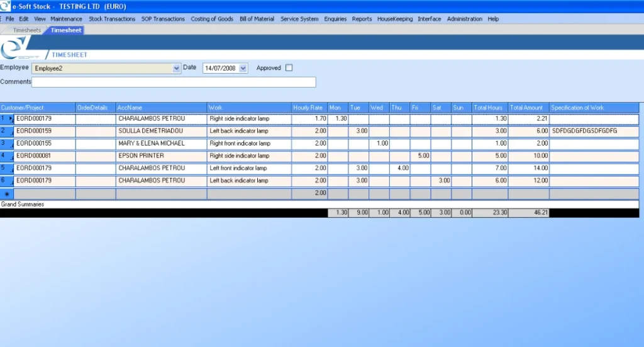
Task: Click cell EORD000081 in row 4
Action: [45, 156]
